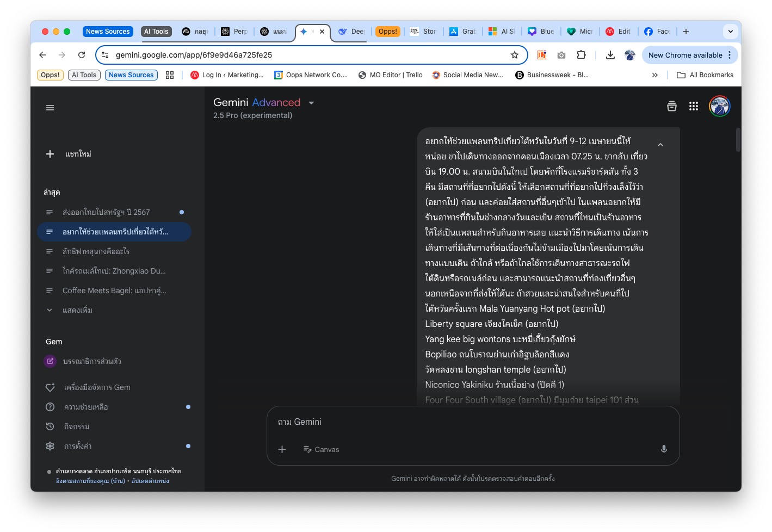Viewport: 772px width, 532px height.
Task: Switch to the Dee browser tab
Action: click(x=351, y=32)
